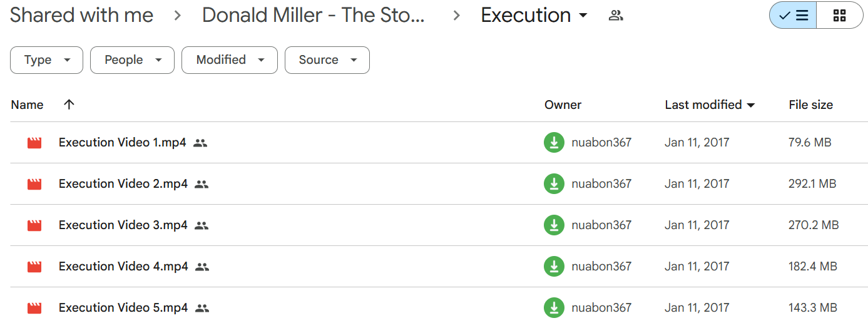Reverse sort with the Name arrow icon
Viewport: 868px width, 328px height.
click(69, 105)
